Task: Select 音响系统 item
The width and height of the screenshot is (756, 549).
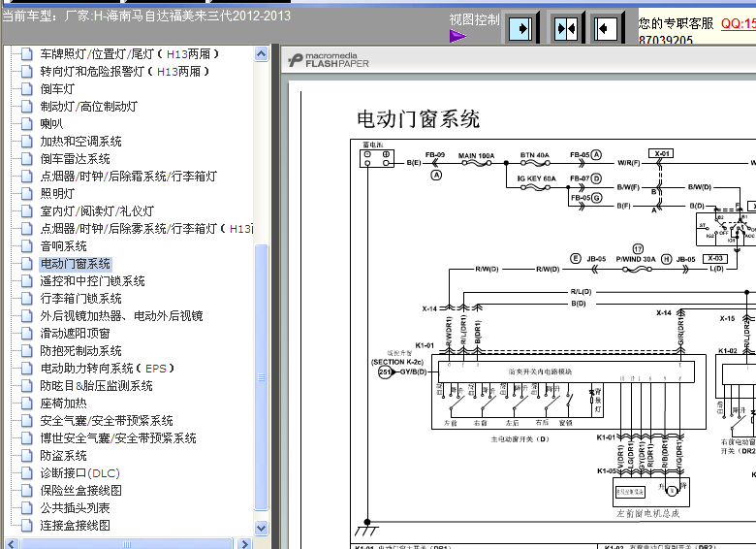Action: pos(63,246)
